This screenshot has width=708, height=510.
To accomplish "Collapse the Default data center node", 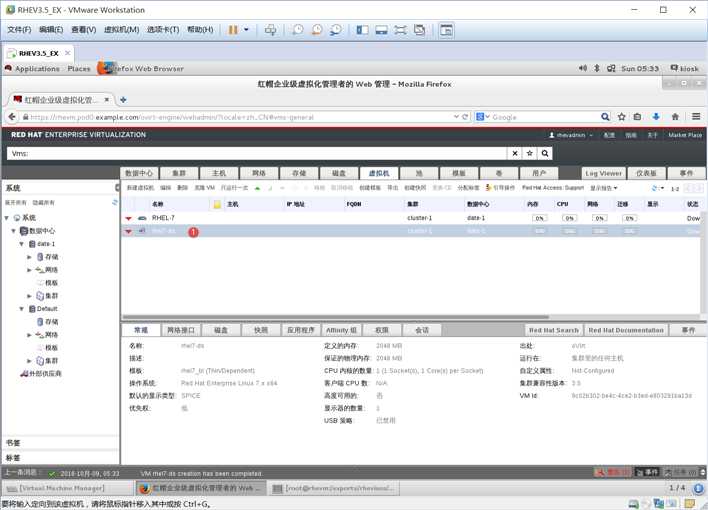I will click(22, 309).
